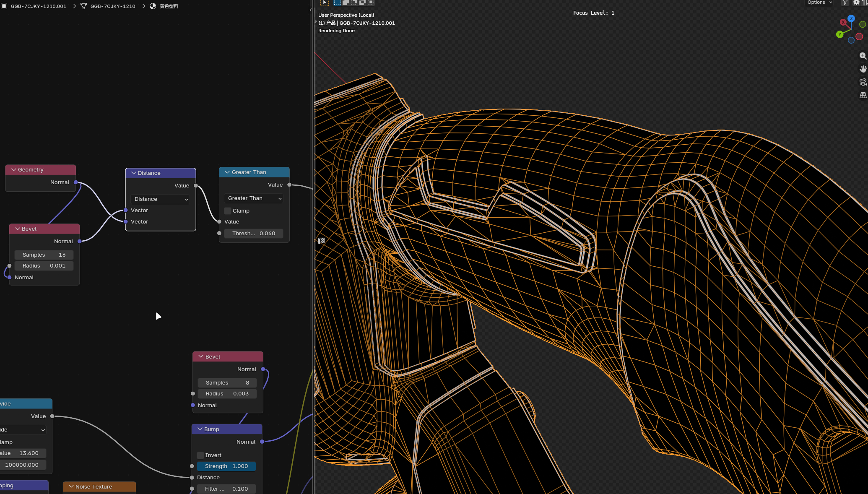
Task: Click the Y axis on navigation gizmo
Action: (x=839, y=34)
